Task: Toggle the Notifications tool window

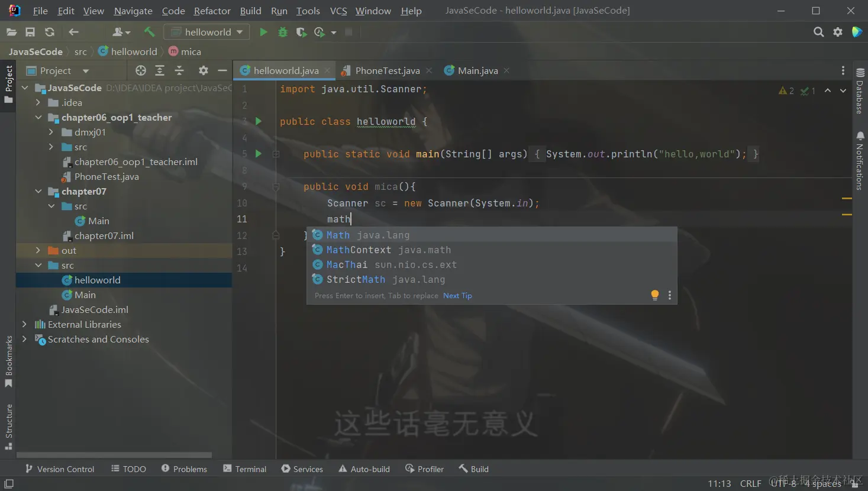Action: [860, 160]
